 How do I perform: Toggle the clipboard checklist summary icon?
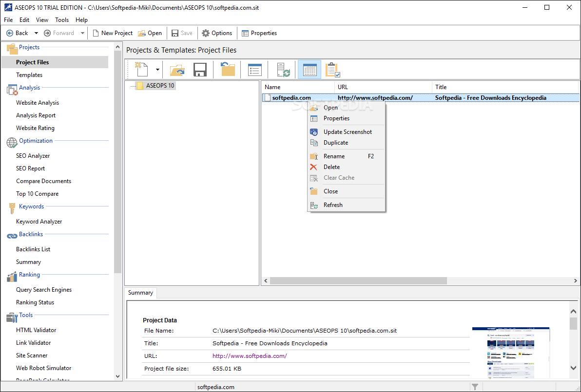click(x=332, y=70)
